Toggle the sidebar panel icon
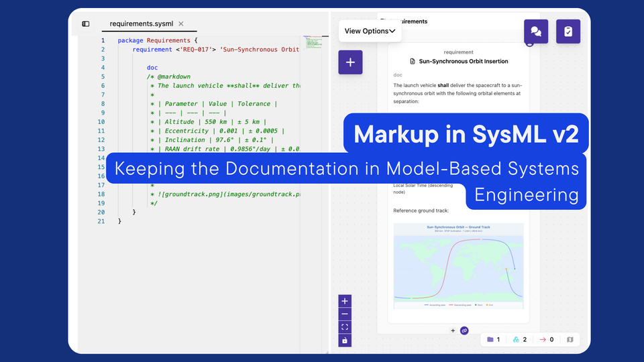The image size is (644, 362). 85,24
